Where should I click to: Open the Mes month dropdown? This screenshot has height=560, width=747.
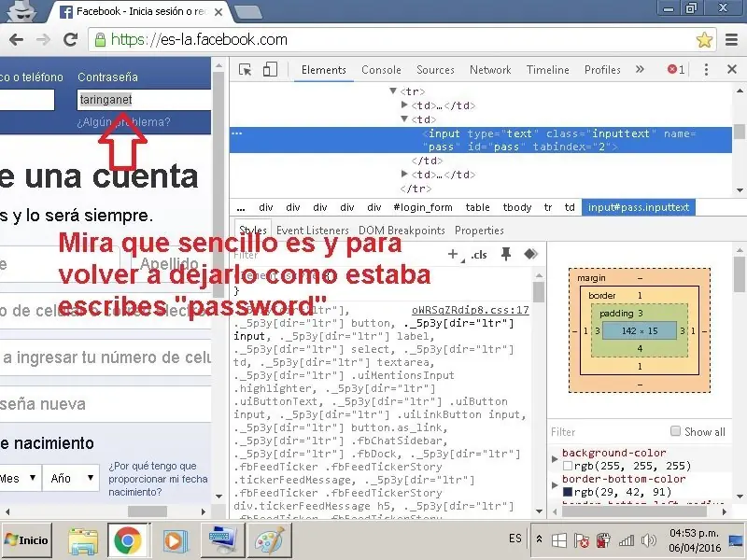(19, 478)
